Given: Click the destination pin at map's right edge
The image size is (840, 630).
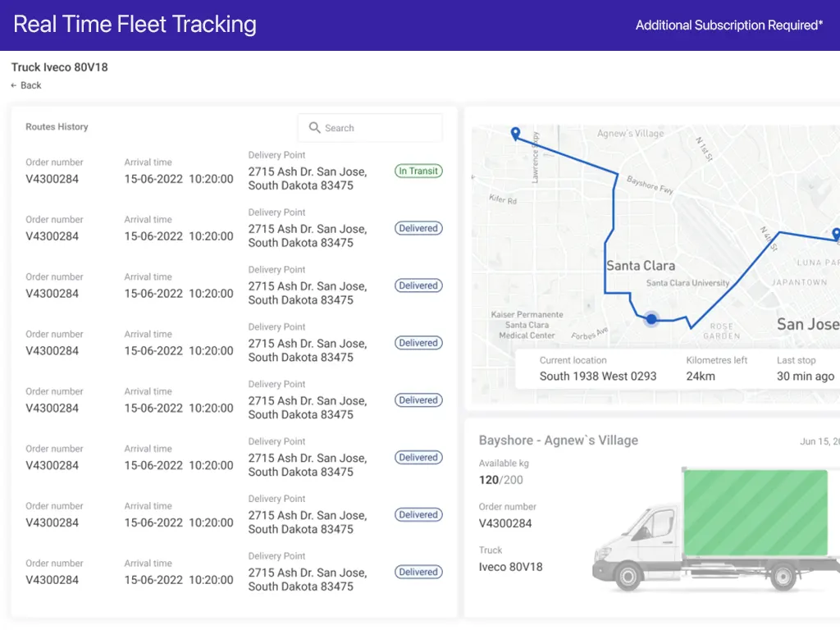Looking at the screenshot, I should (836, 235).
